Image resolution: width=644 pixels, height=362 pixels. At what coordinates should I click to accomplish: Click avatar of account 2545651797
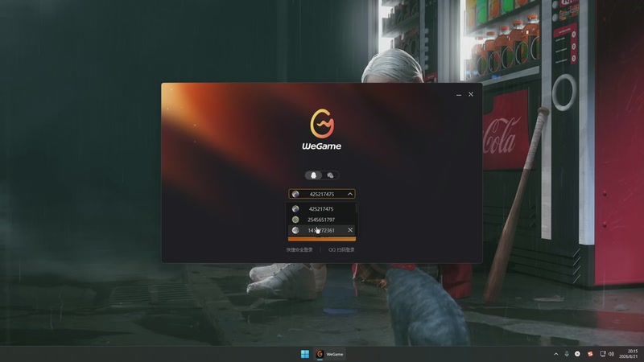click(295, 220)
